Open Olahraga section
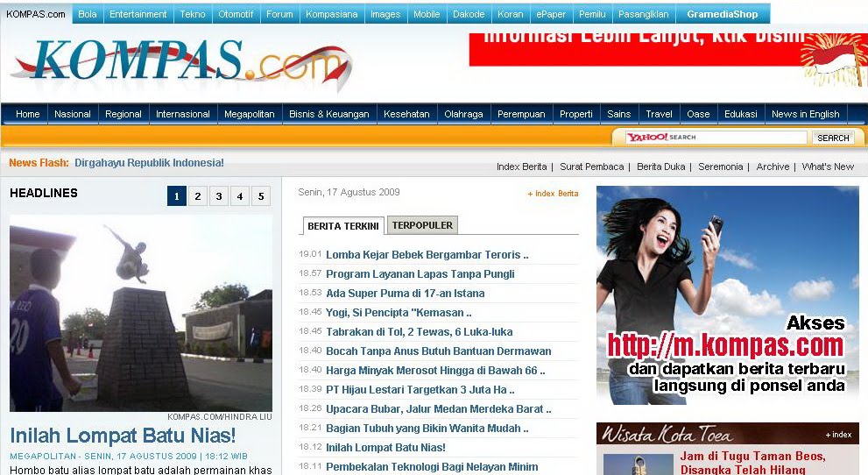868x475 pixels. [x=463, y=114]
